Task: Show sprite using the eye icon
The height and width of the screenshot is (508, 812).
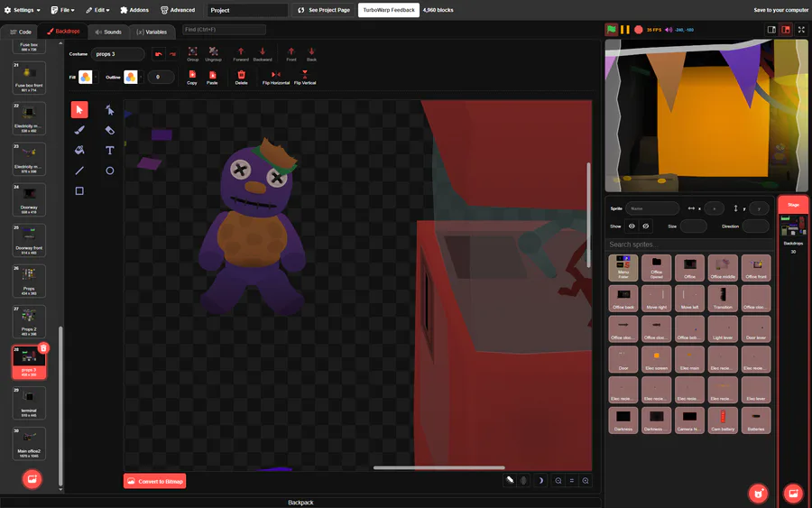Action: pos(632,226)
